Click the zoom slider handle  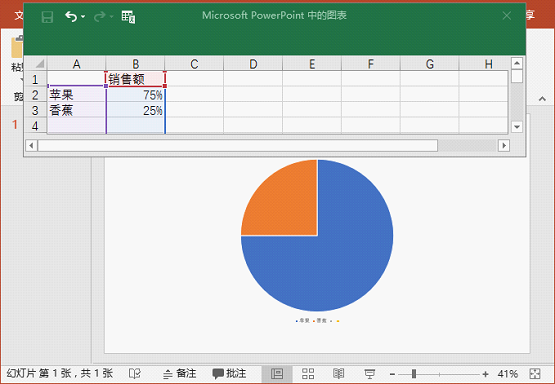tap(414, 374)
